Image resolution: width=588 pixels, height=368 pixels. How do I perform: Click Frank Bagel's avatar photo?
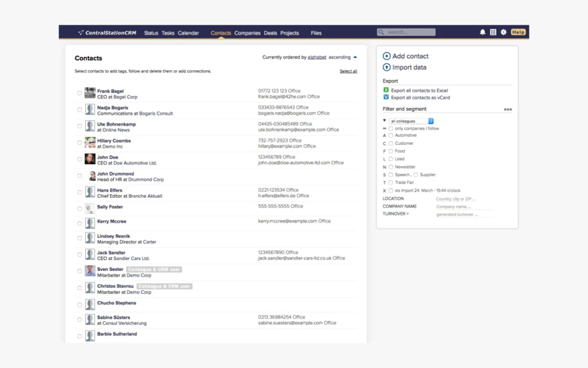click(90, 93)
